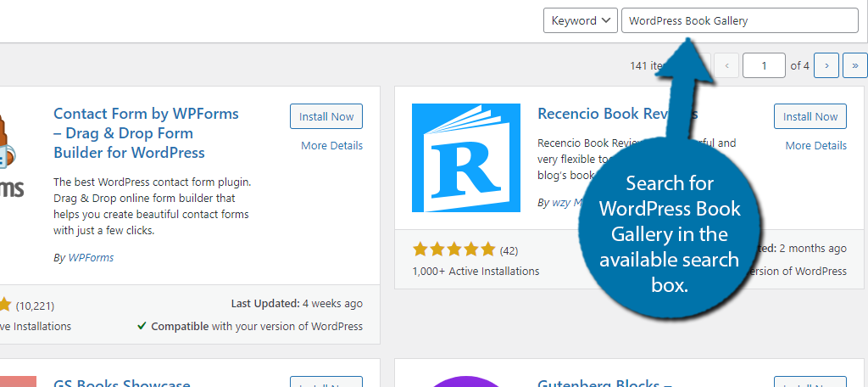868x387 pixels.
Task: Click the '1,000+ Active Installations' text
Action: click(x=476, y=271)
